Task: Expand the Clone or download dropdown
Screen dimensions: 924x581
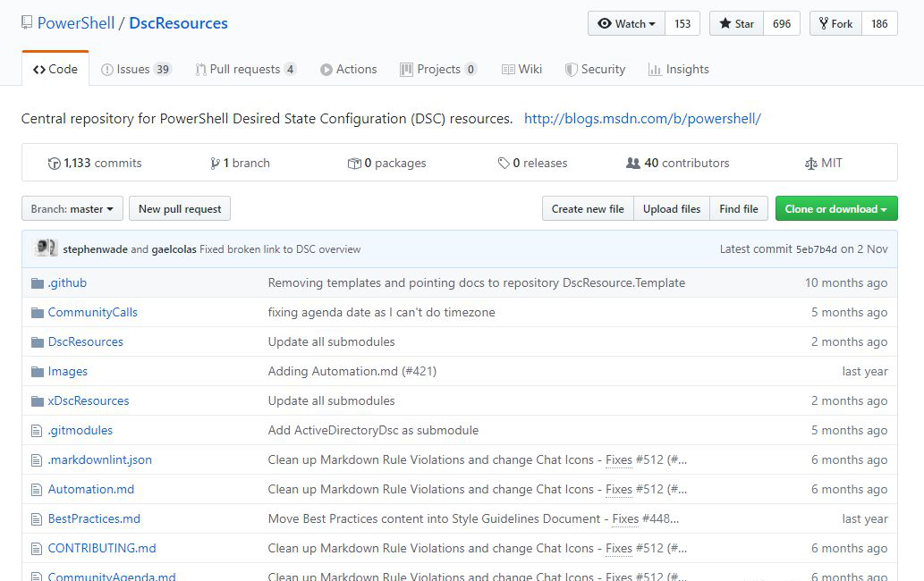Action: [836, 209]
